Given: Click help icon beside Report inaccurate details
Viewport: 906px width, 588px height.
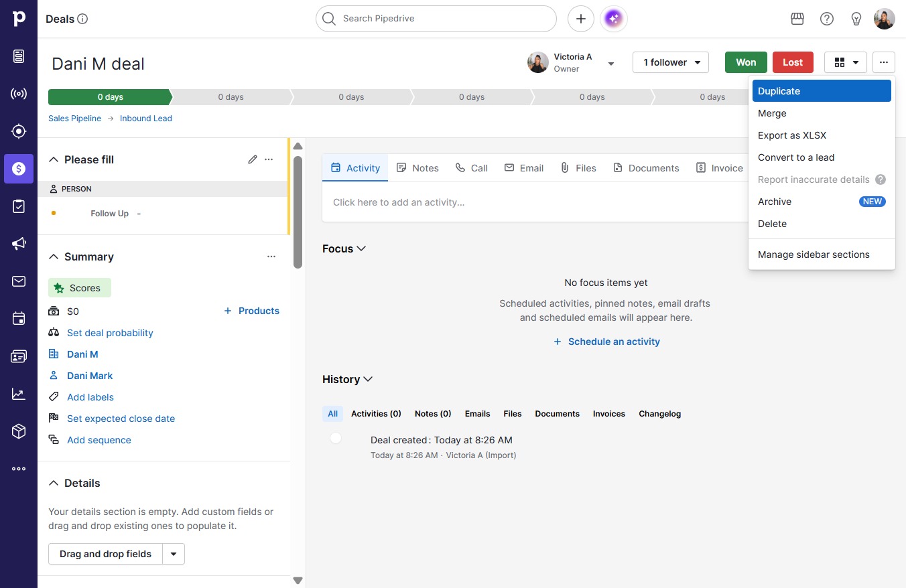Looking at the screenshot, I should (x=881, y=179).
